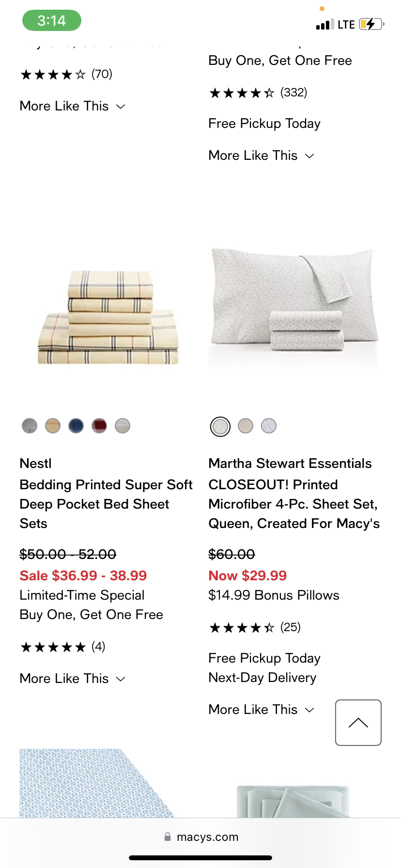Tap the plaid Nestl sheet set image
The width and height of the screenshot is (401, 868).
point(108,317)
